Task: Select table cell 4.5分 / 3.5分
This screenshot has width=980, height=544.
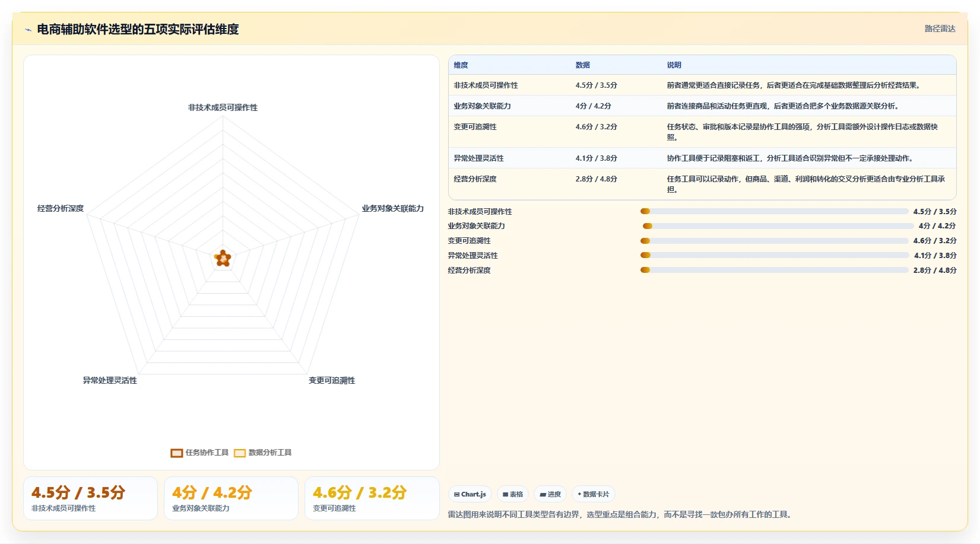Action: [x=597, y=85]
